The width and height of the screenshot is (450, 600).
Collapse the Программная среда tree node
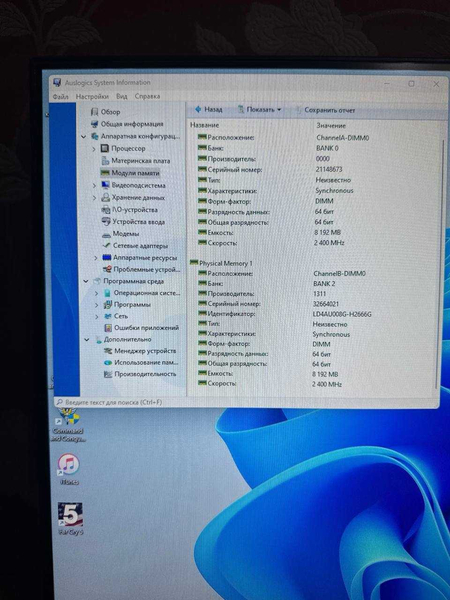[x=86, y=281]
